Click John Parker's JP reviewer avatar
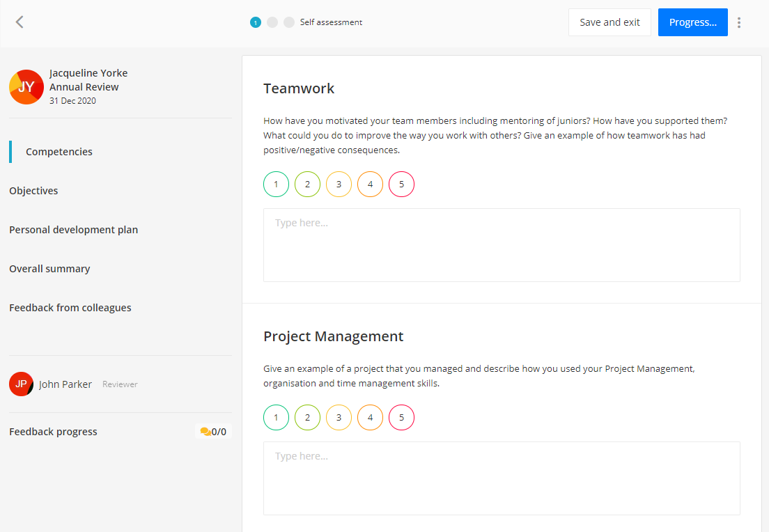 [21, 384]
